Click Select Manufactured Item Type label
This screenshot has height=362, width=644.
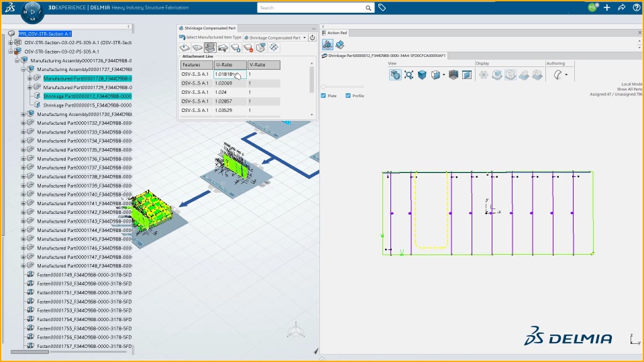click(x=213, y=38)
